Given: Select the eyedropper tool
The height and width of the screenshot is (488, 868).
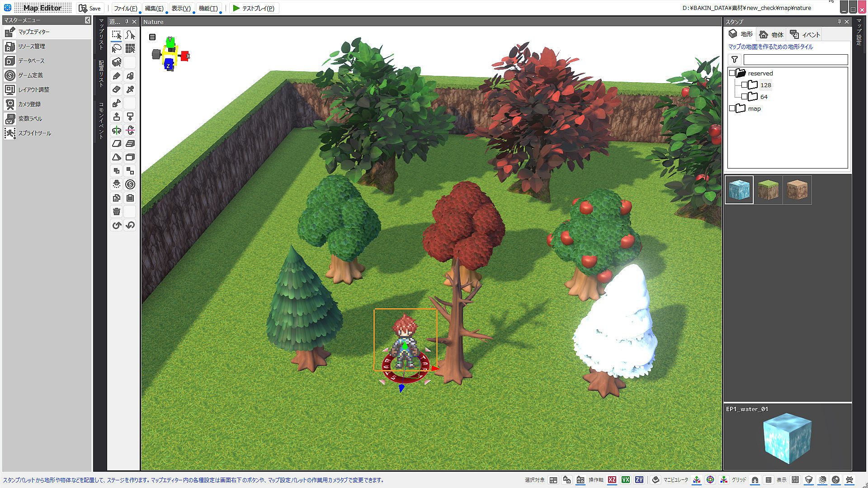Looking at the screenshot, I should 130,89.
